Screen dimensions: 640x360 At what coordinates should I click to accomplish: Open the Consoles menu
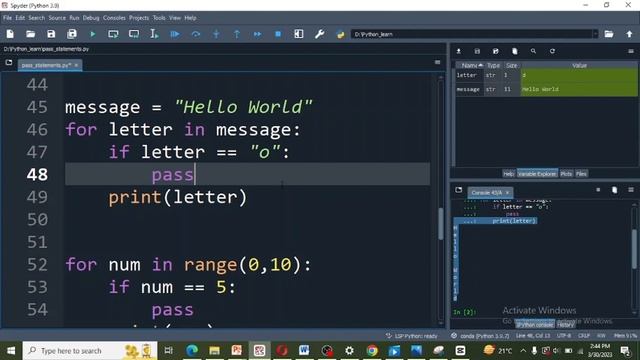tap(114, 18)
